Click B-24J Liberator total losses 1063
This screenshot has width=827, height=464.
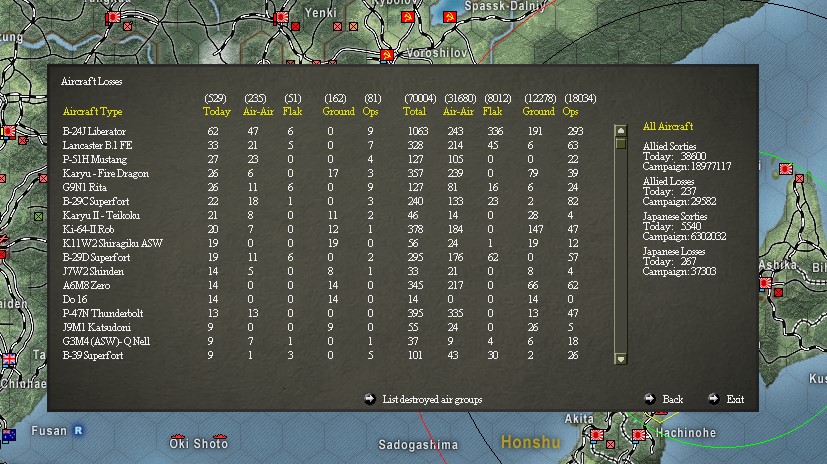tap(418, 131)
